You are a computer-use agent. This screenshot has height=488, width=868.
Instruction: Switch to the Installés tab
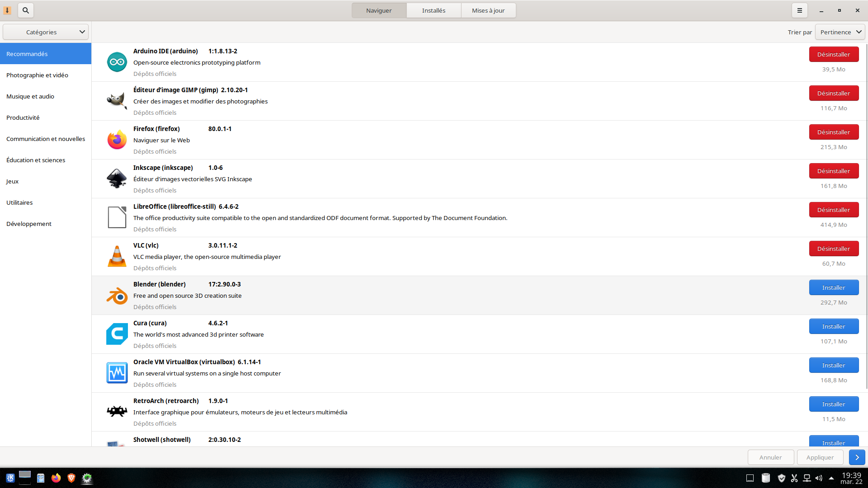(x=434, y=10)
